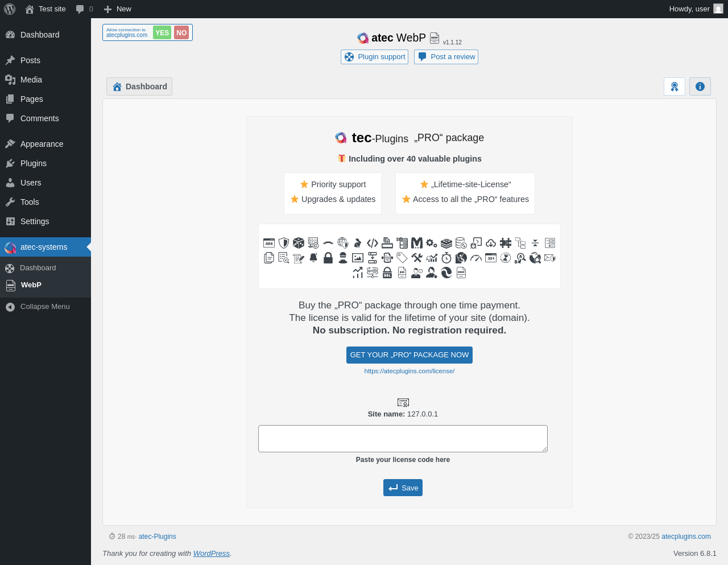Image resolution: width=728 pixels, height=565 pixels.
Task: Click the mail with shield plugin icon
Action: coord(550,258)
